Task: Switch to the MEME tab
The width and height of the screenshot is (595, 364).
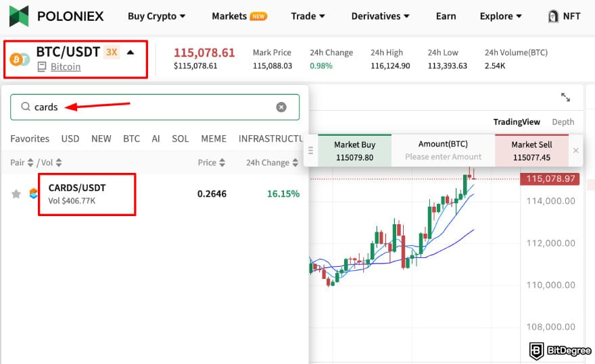Action: pyautogui.click(x=214, y=138)
